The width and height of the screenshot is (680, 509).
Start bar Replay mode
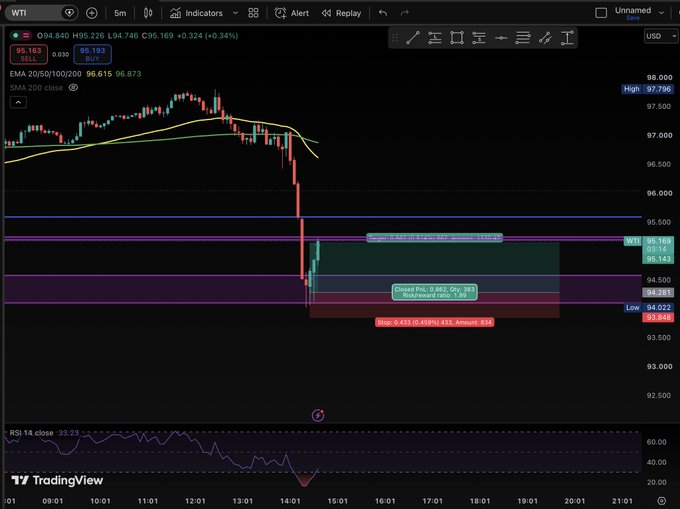(341, 13)
